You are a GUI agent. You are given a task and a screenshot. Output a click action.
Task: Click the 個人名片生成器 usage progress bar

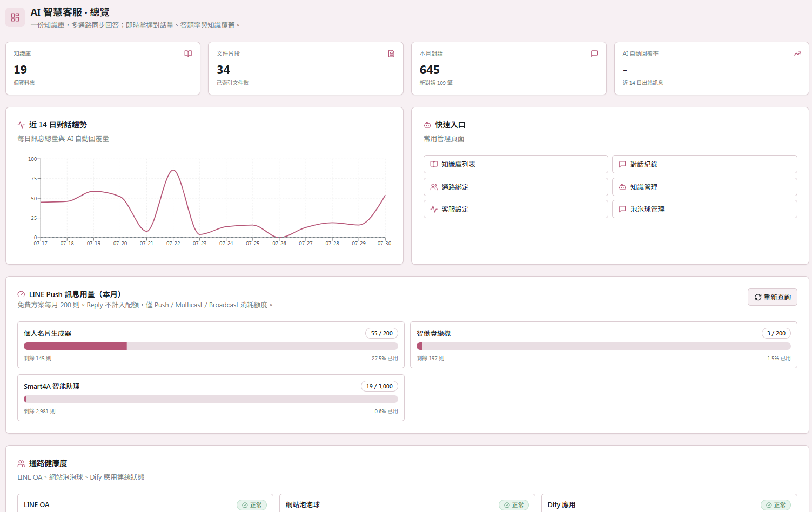pos(211,346)
